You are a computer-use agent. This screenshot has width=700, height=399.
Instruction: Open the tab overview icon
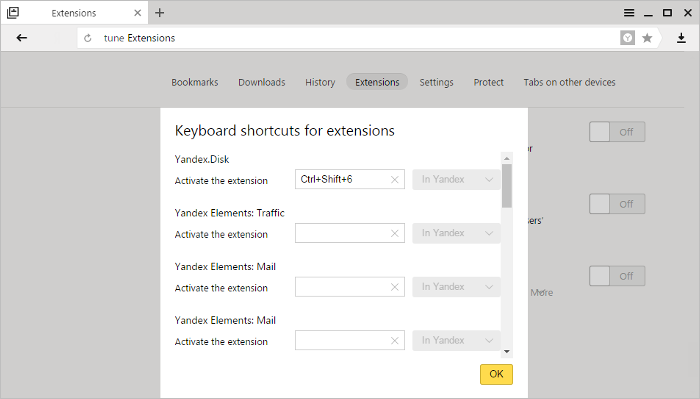point(13,12)
